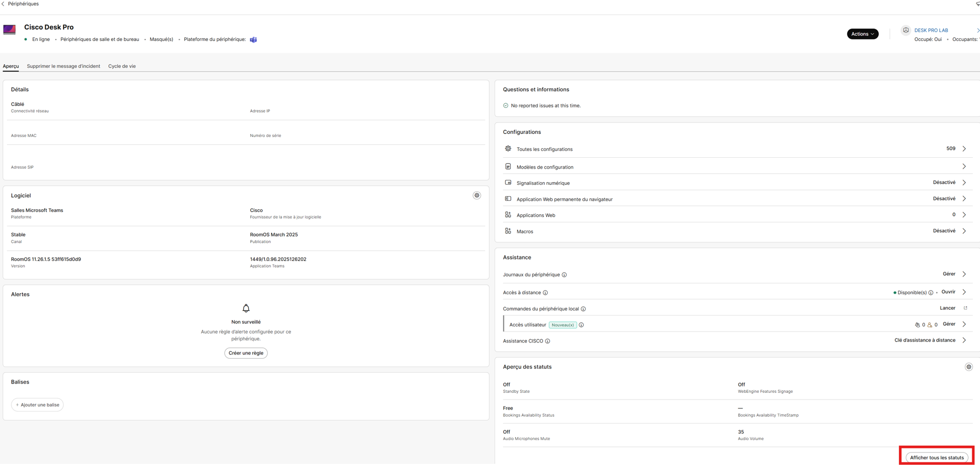Click info icon beside Accès utilisateur
Image resolution: width=980 pixels, height=465 pixels.
pyautogui.click(x=581, y=325)
